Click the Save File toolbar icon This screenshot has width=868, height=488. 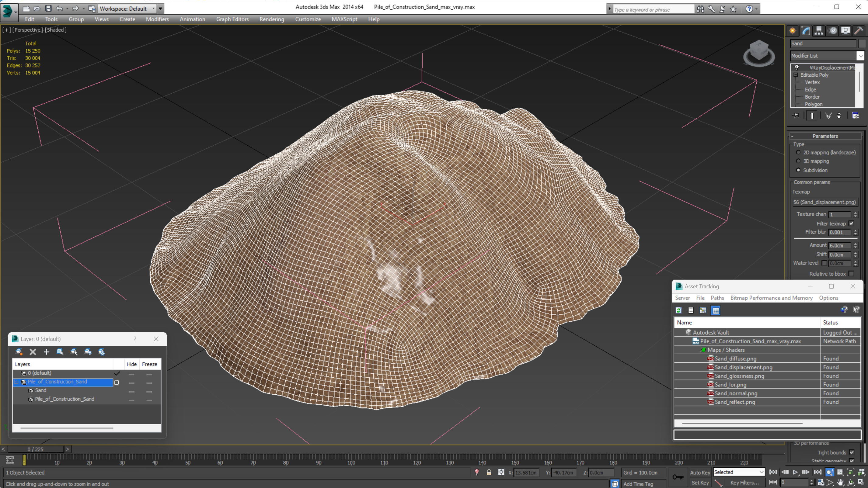(x=48, y=9)
